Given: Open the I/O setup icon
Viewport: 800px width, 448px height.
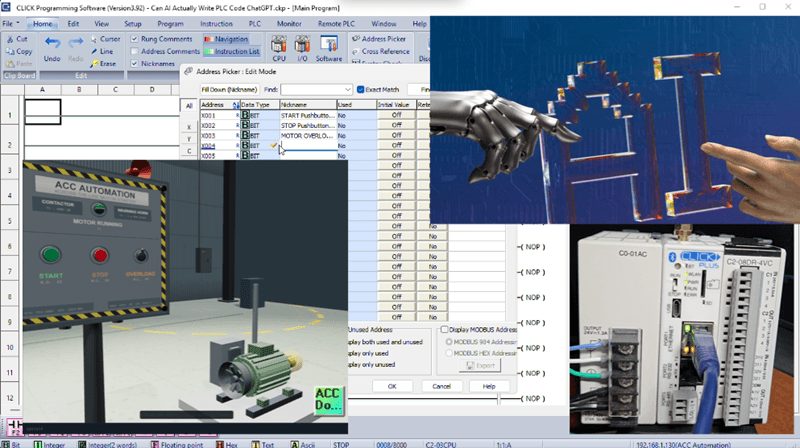Looking at the screenshot, I should pos(302,44).
